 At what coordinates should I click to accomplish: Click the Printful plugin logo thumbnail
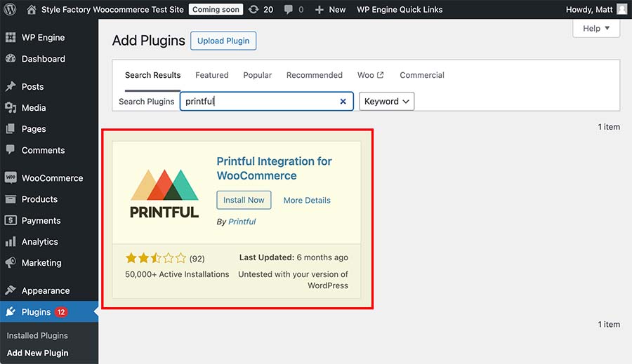pyautogui.click(x=164, y=194)
